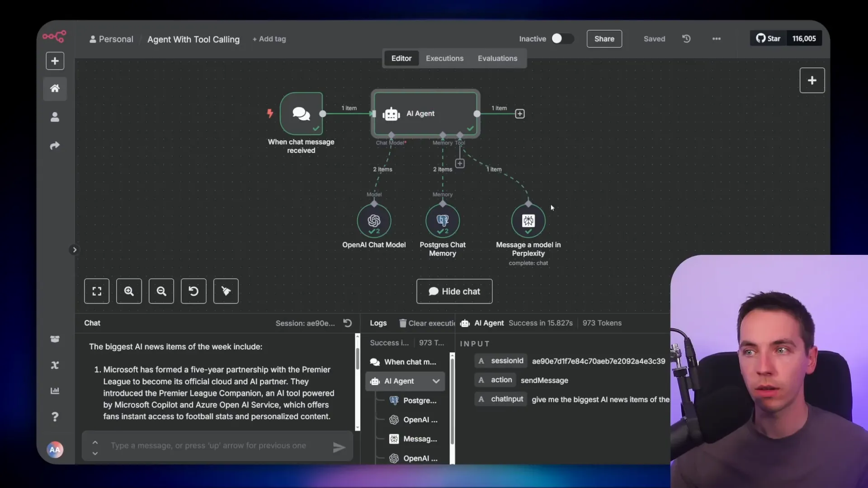Screen dimensions: 868x488
Task: Open the insights chart icon in sidebar
Action: [55, 391]
